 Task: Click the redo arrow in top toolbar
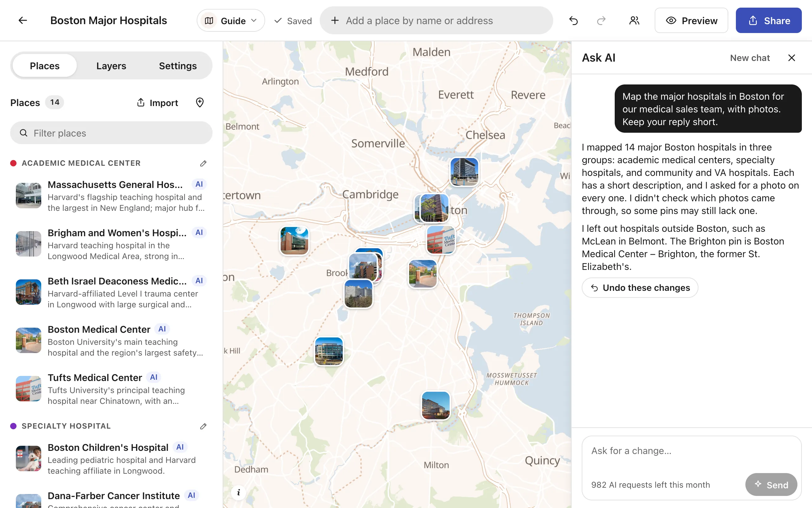coord(601,21)
